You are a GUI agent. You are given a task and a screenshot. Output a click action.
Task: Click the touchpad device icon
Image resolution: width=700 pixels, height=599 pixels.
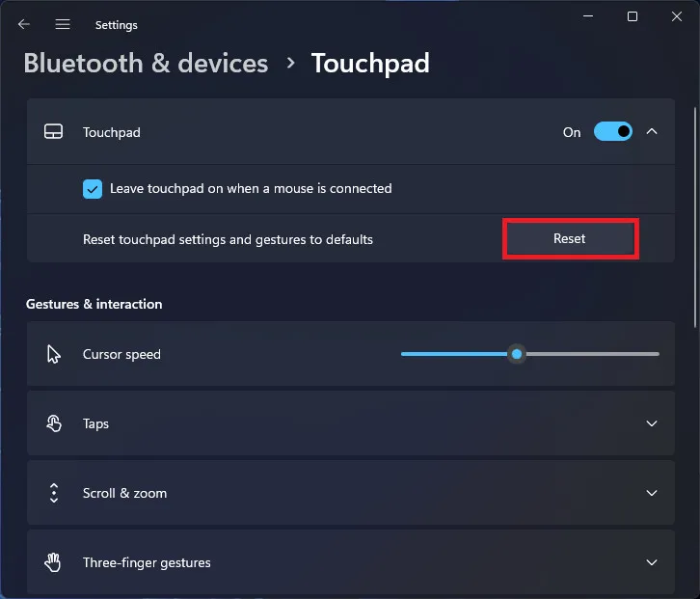tap(53, 132)
